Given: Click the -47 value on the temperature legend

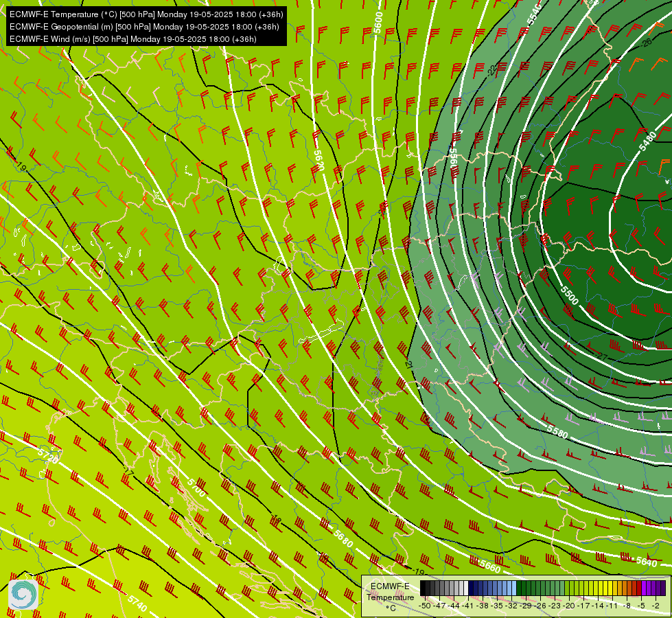Looking at the screenshot, I should tap(439, 606).
